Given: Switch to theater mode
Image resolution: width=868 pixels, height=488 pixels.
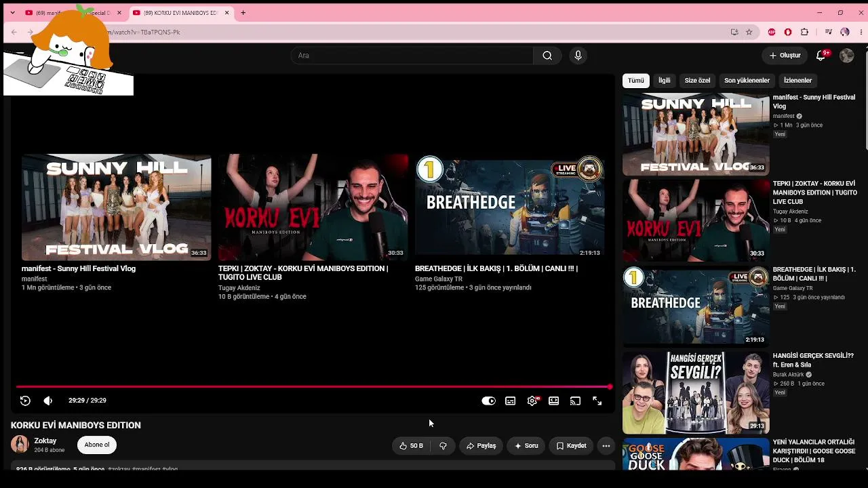Looking at the screenshot, I should [554, 401].
